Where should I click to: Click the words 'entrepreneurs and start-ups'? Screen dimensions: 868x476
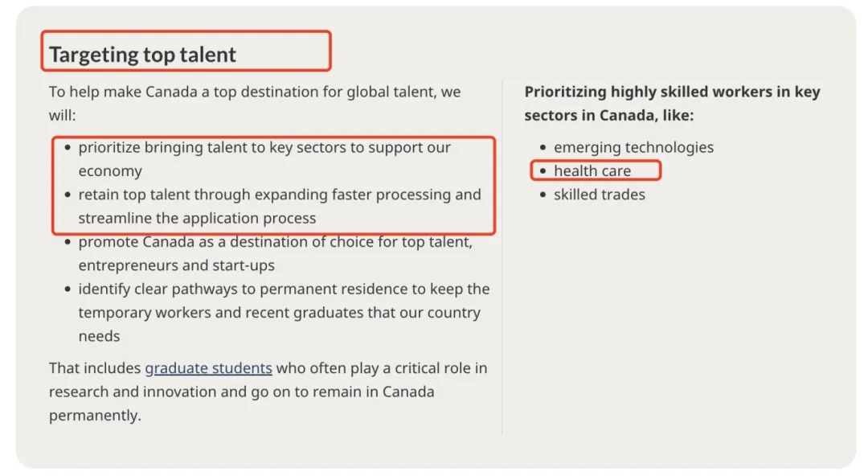(176, 265)
